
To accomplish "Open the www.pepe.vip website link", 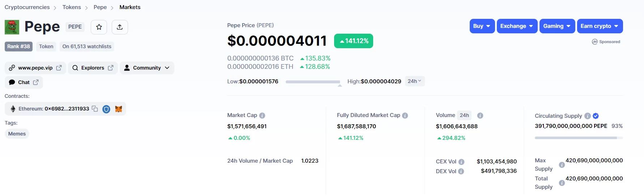I will coord(35,68).
